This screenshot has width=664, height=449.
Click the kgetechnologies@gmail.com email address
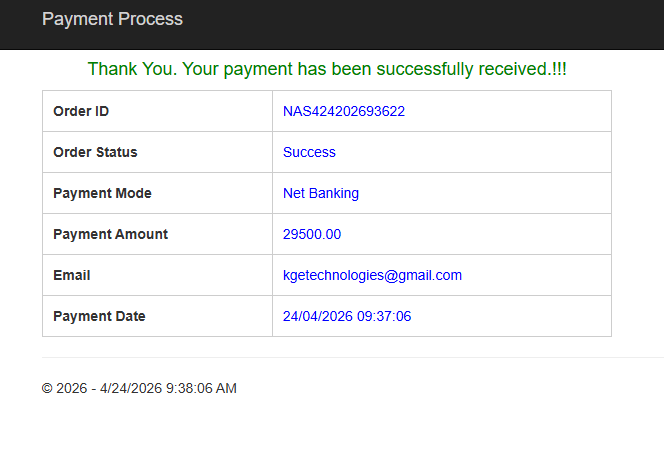(x=372, y=275)
